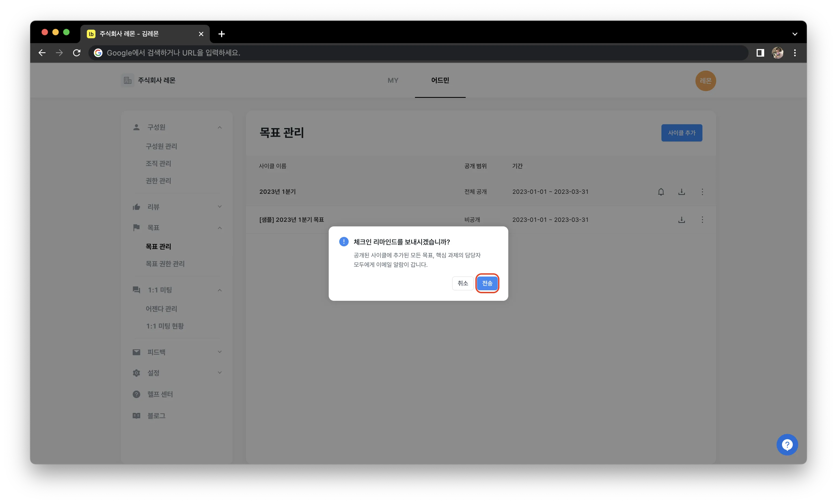Open 구성원 관리 in the sidebar
The width and height of the screenshot is (837, 504).
point(161,146)
